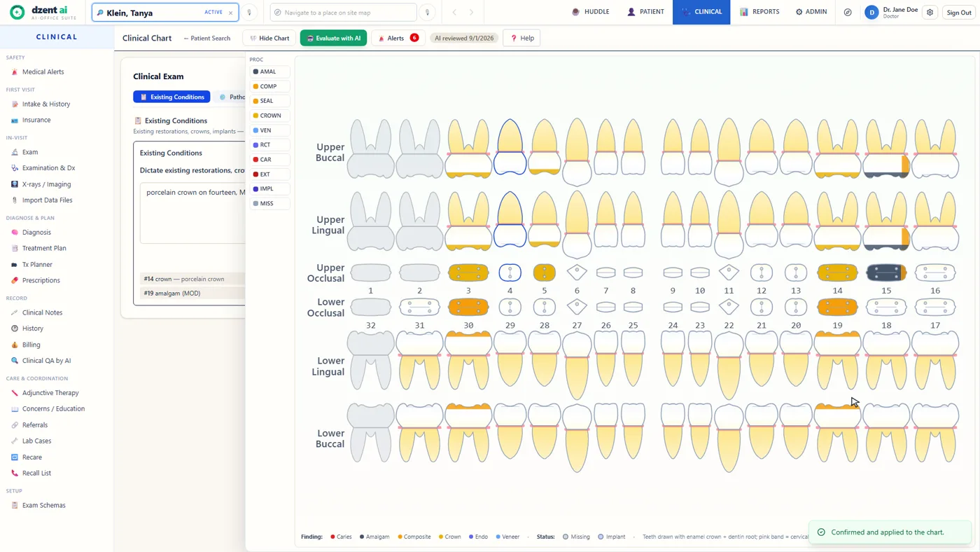Switch to HUDDLE tab
The width and height of the screenshot is (980, 552).
tap(591, 12)
